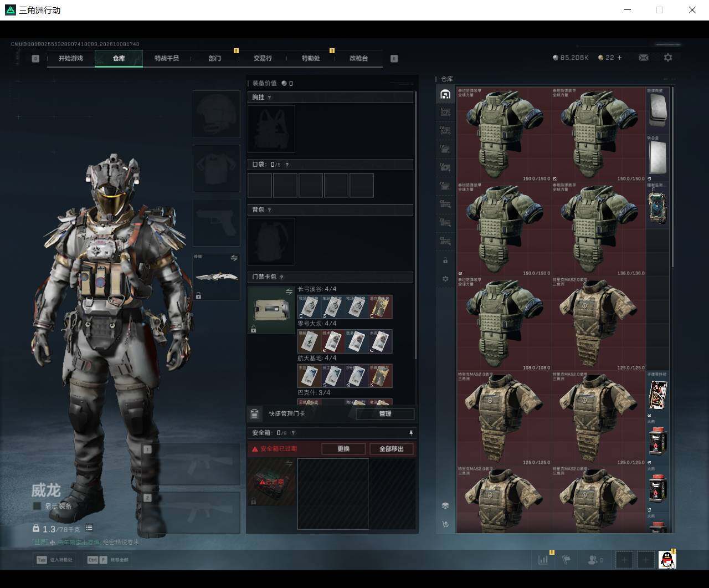Click the pin icon on 安全箱 header
Image resolution: width=709 pixels, height=588 pixels.
tap(410, 433)
